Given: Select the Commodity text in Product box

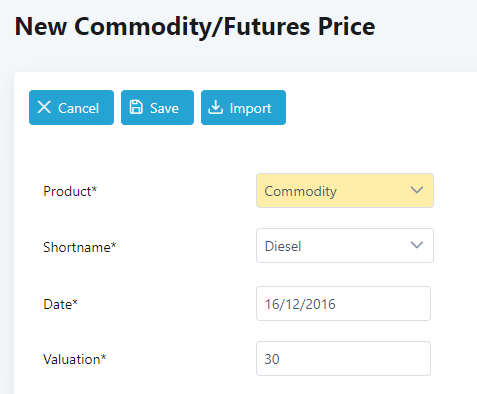Looking at the screenshot, I should [301, 191].
